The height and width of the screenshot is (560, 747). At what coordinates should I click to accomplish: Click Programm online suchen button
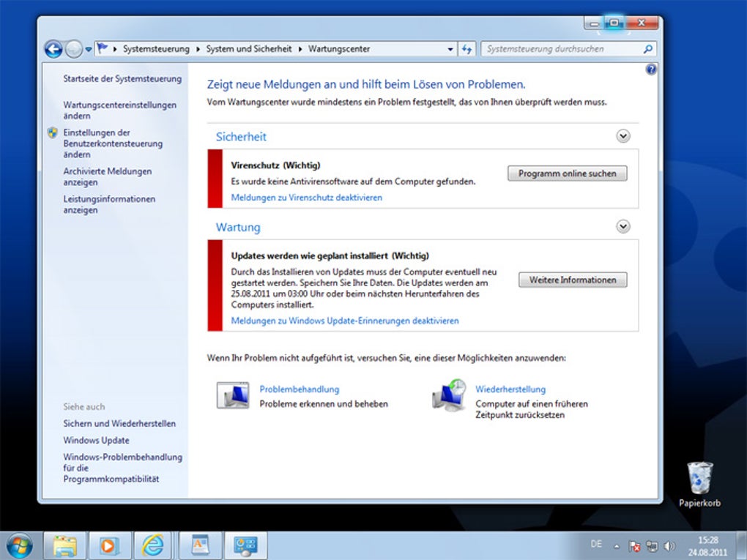tap(567, 173)
